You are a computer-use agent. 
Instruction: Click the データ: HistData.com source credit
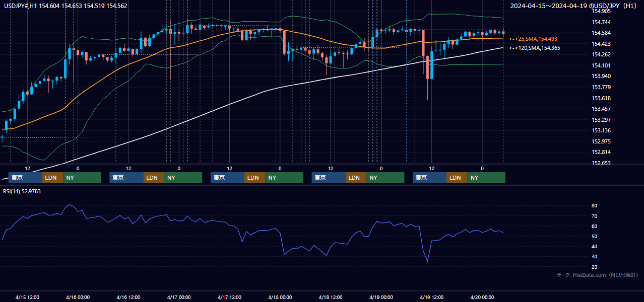click(597, 275)
